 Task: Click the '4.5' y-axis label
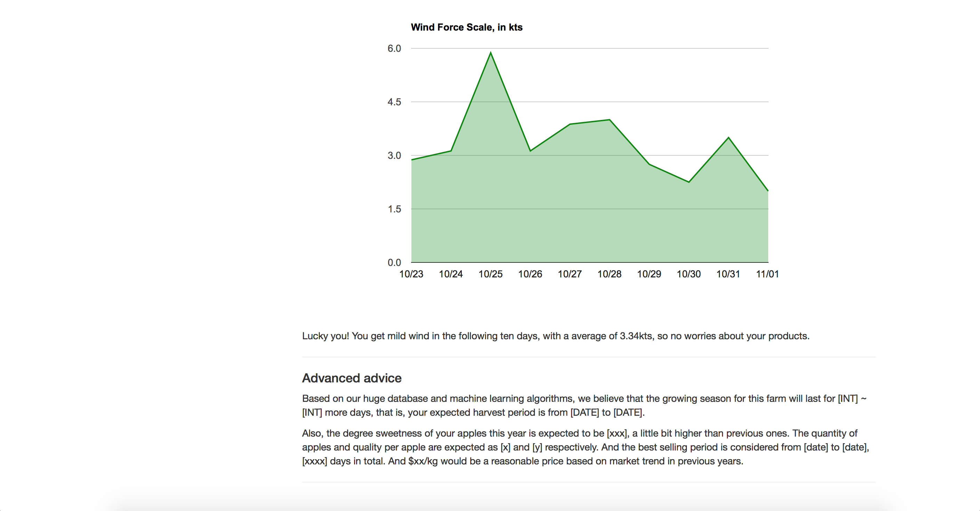point(394,102)
